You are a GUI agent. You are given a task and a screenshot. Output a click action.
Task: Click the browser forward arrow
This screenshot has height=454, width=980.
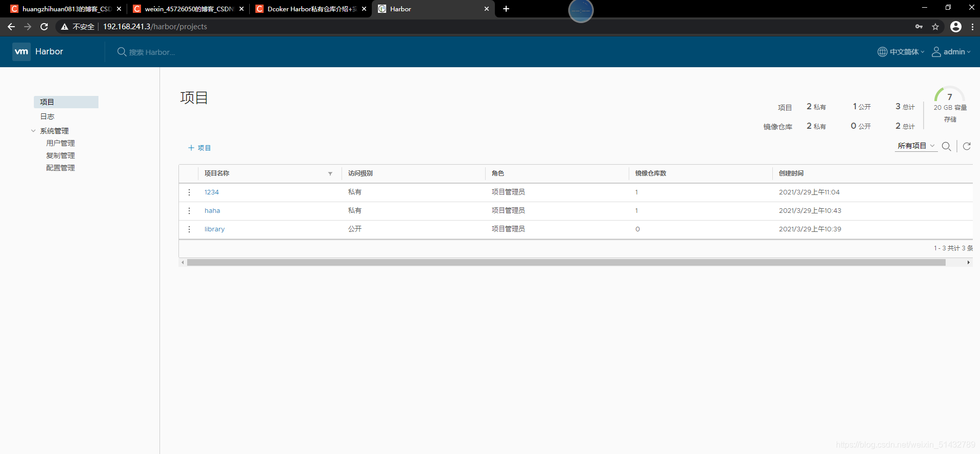28,27
